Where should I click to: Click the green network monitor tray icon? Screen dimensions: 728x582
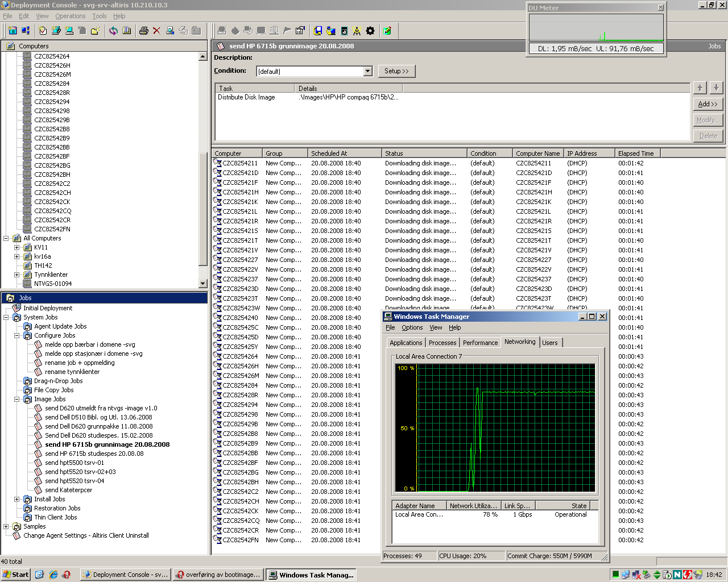(x=615, y=575)
